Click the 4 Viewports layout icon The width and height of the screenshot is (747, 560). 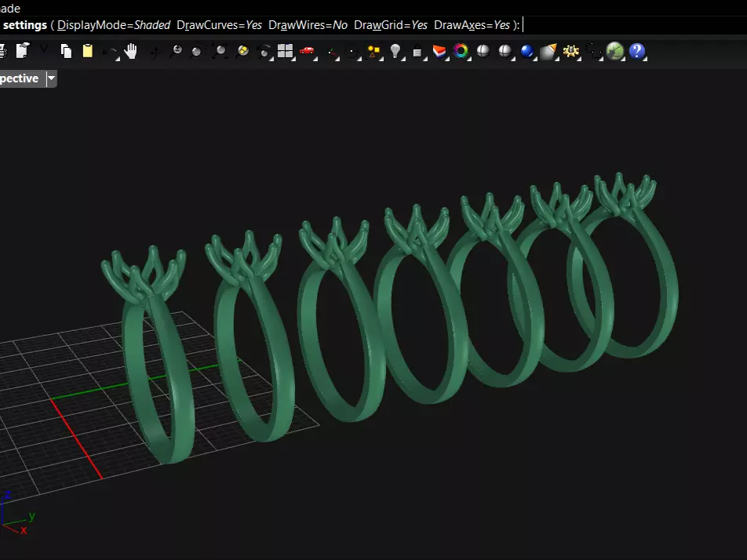(286, 51)
